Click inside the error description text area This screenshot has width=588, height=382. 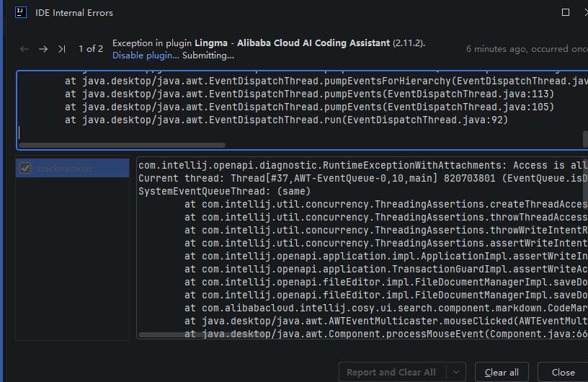(302, 110)
